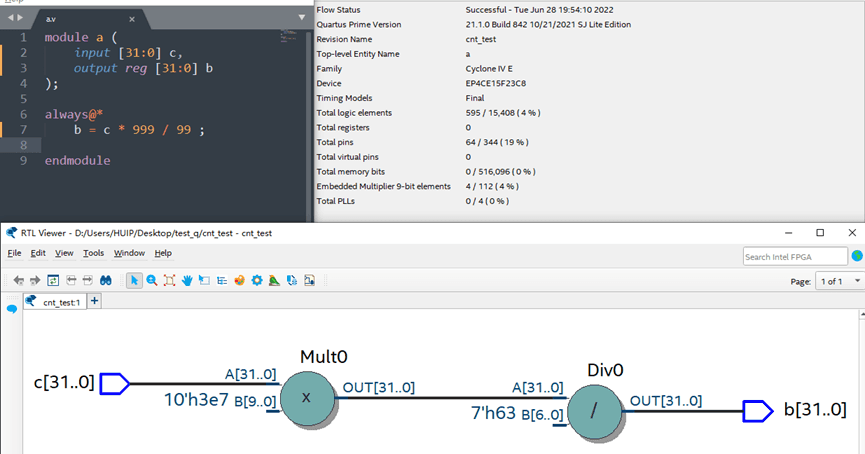The width and height of the screenshot is (865, 454).
Task: Click code line 7 with 999 / 99
Action: point(139,130)
